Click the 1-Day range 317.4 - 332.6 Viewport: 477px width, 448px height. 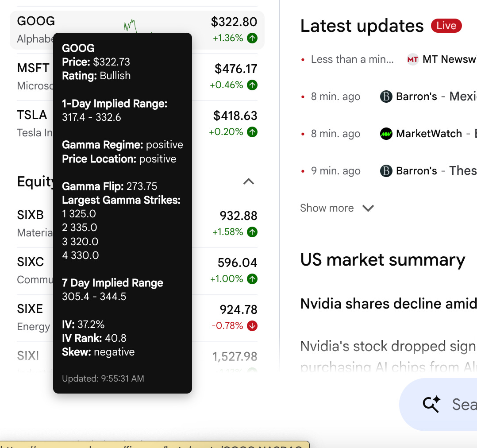click(x=91, y=117)
